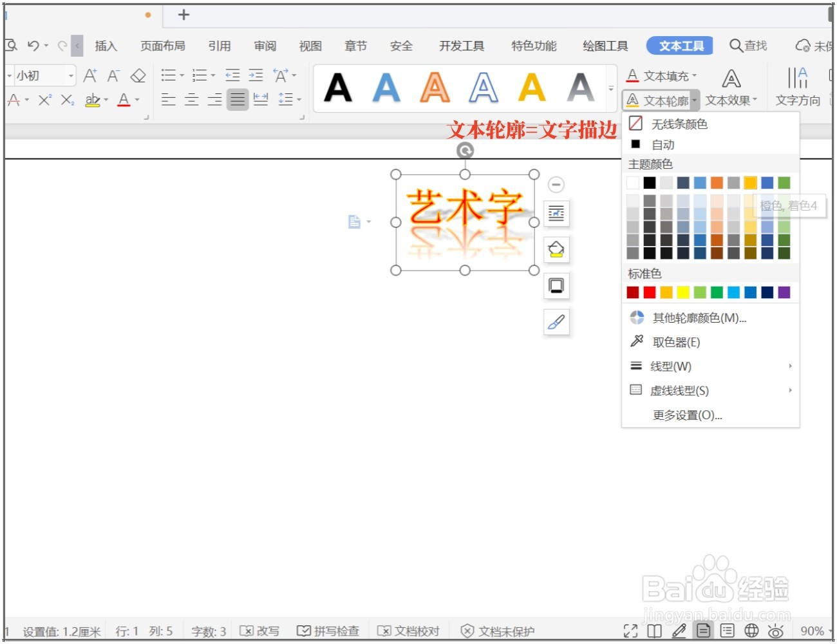Screen dimensions: 837x644
Task: Click the undo arrow icon
Action: [33, 46]
